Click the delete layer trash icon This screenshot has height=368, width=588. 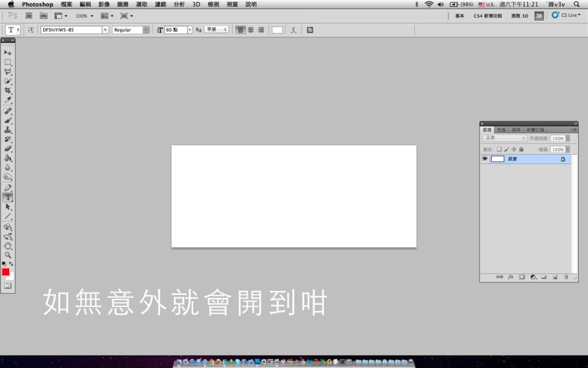[x=566, y=277]
